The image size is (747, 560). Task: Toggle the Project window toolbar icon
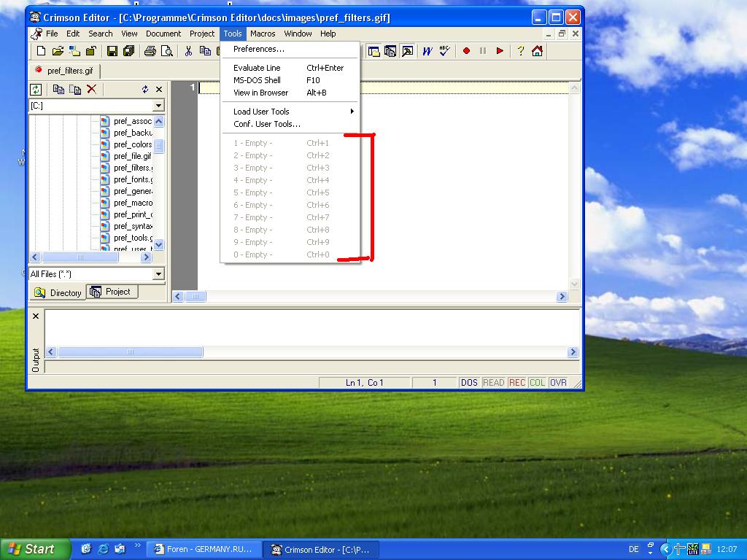pyautogui.click(x=390, y=51)
